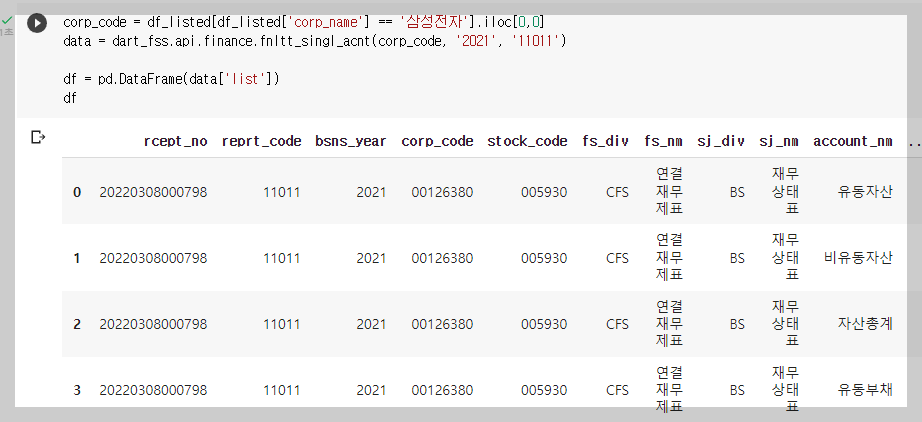922x422 pixels.
Task: Click bsns_year 2021 in row 1
Action: click(x=371, y=258)
